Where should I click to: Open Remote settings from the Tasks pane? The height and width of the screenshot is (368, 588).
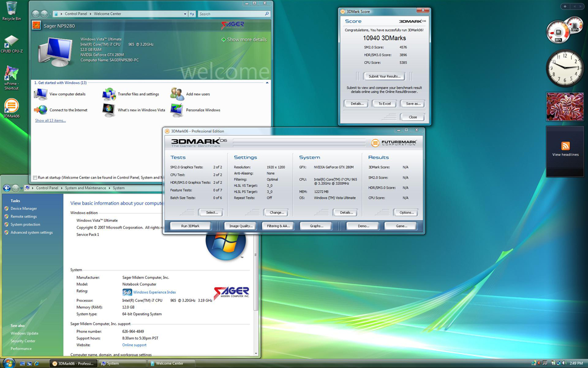tap(24, 216)
